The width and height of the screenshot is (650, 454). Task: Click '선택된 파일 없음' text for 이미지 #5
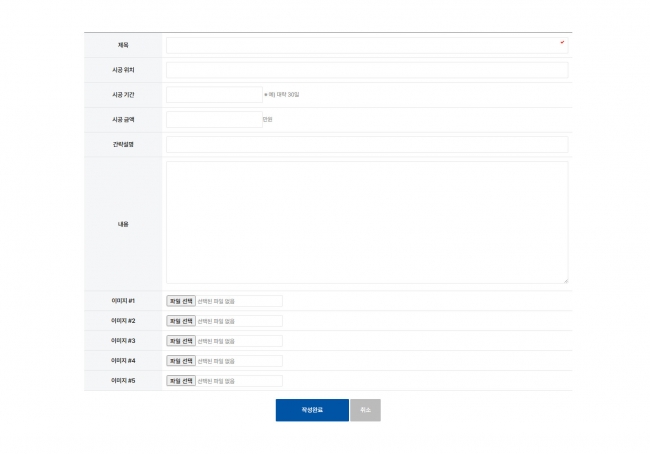pyautogui.click(x=216, y=381)
